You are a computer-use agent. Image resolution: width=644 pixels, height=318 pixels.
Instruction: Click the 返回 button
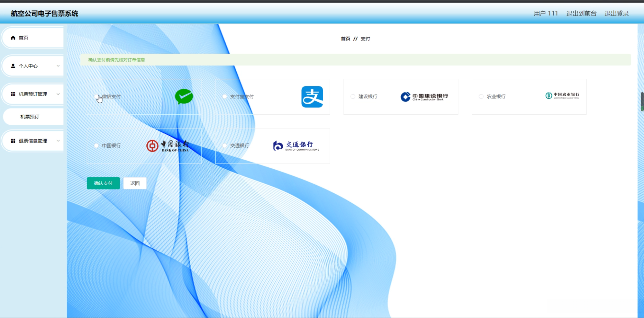135,183
